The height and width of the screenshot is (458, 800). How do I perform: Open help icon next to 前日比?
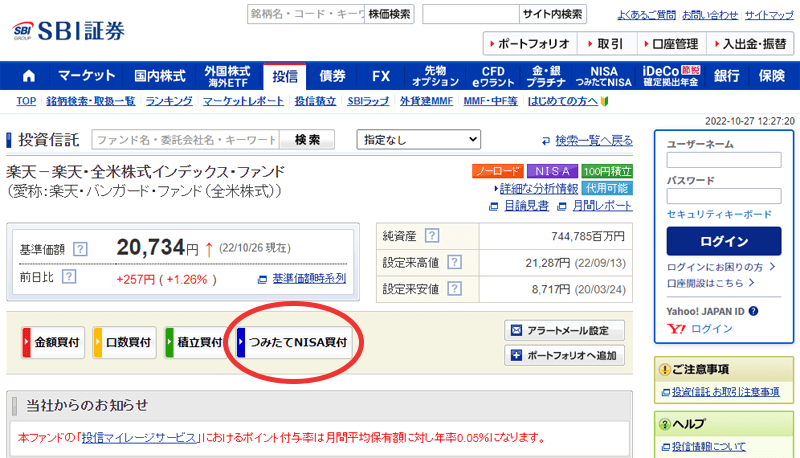(69, 276)
